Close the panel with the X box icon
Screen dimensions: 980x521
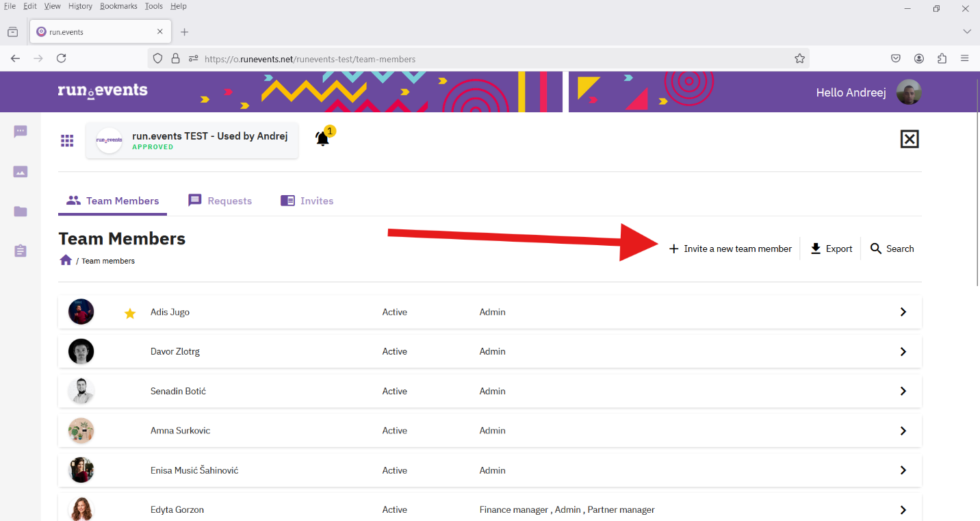[909, 139]
